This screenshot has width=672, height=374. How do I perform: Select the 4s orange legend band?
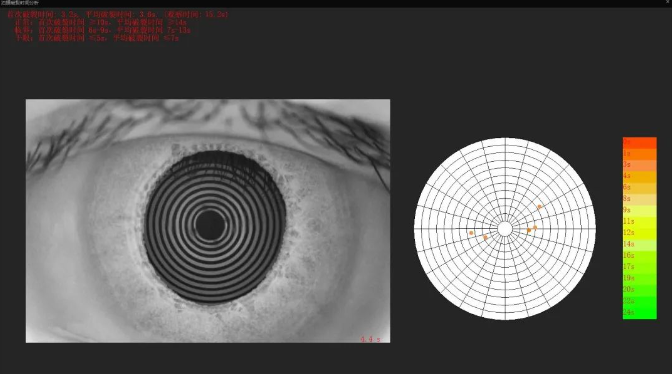639,177
